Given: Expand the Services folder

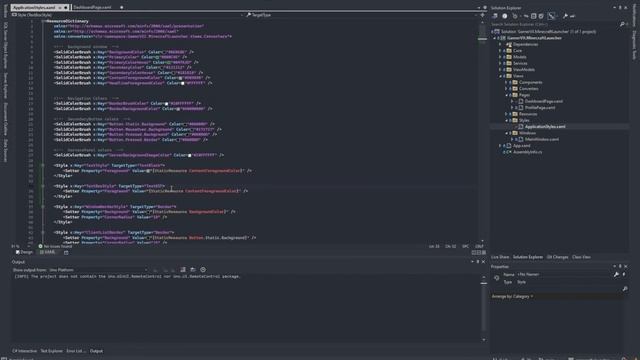Looking at the screenshot, I should 500,63.
